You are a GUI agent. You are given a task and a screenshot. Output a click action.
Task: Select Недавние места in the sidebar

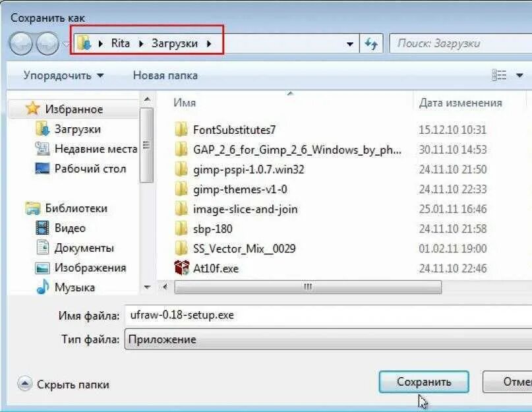(x=96, y=148)
